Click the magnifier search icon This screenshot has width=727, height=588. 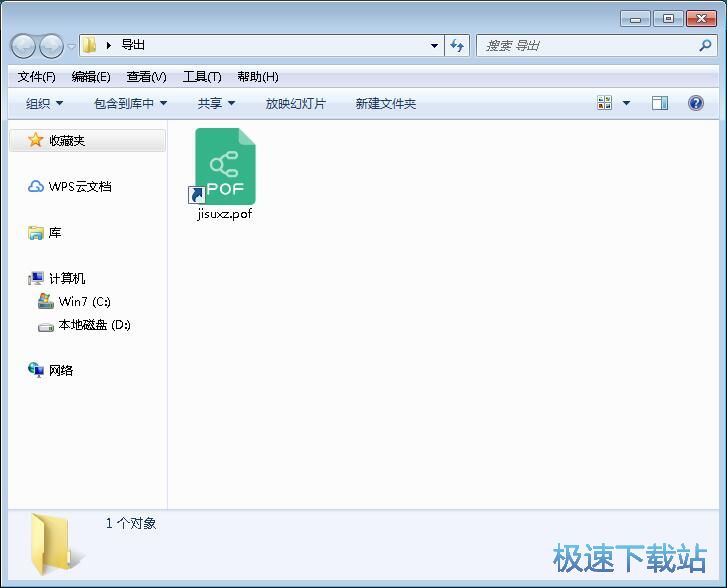click(705, 45)
